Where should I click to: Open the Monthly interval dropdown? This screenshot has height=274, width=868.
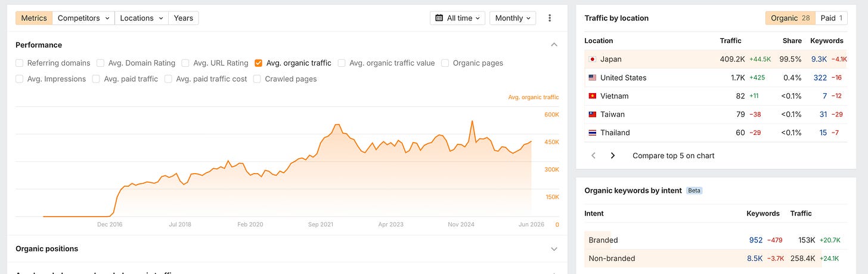[513, 19]
